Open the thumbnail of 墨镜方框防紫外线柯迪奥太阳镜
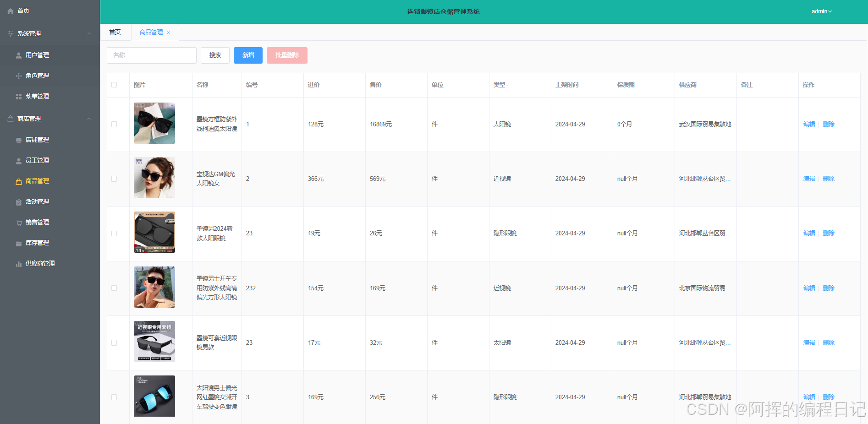 click(154, 123)
